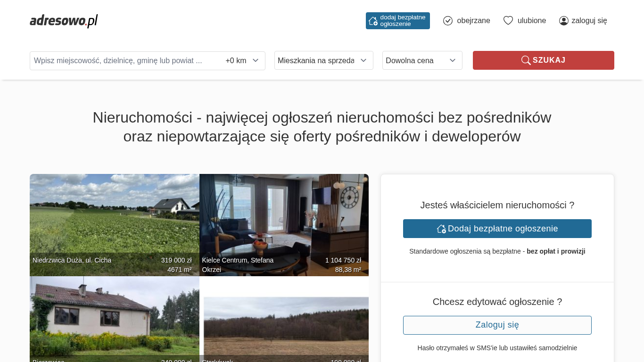The height and width of the screenshot is (362, 644).
Task: Open the Kielce Centrum apartment listing photo
Action: point(284,217)
